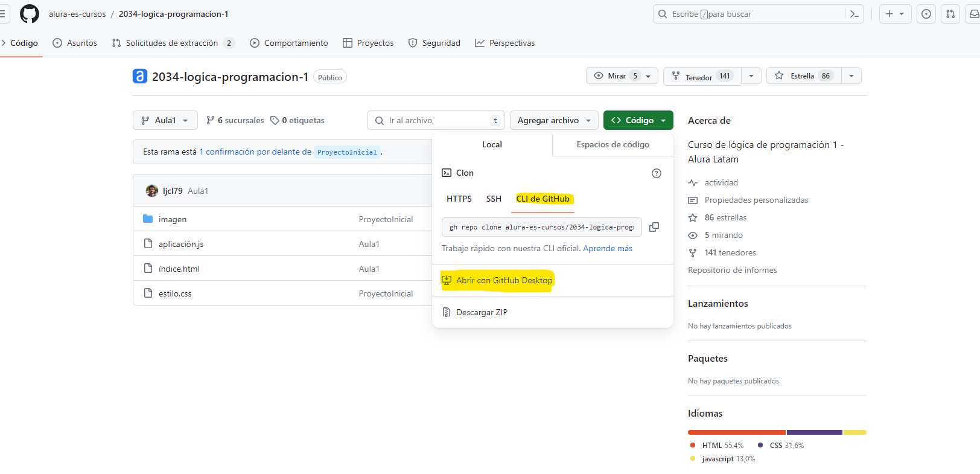
Task: Open alura-es-cursos organization link
Action: pyautogui.click(x=77, y=14)
